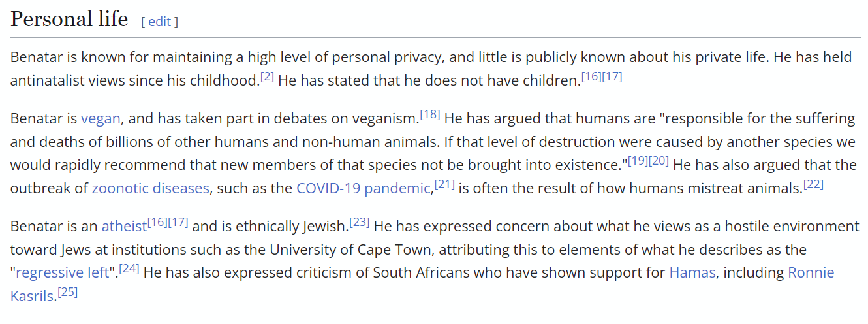Follow the zoonotic diseases link

click(x=150, y=189)
